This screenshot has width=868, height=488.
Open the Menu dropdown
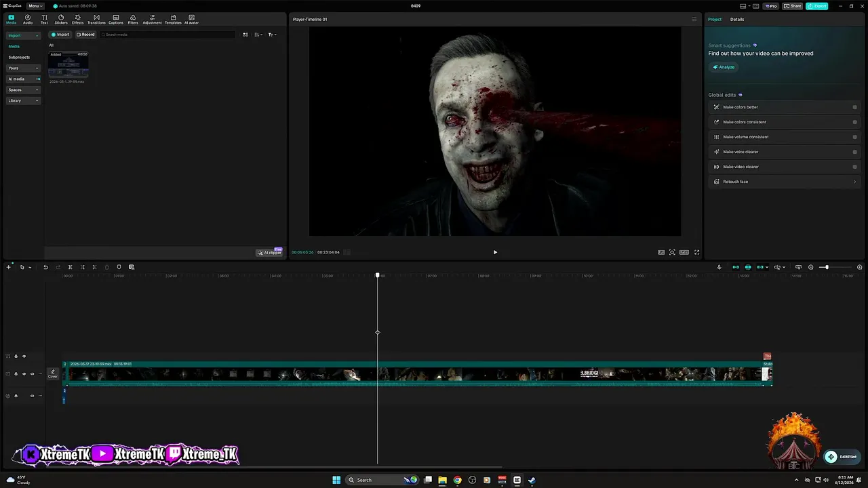(35, 6)
